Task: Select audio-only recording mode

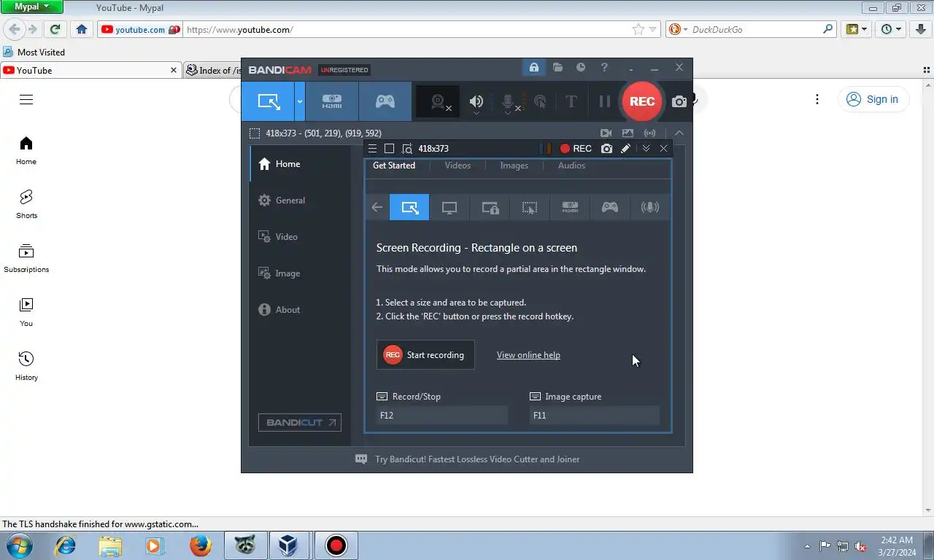Action: point(649,208)
